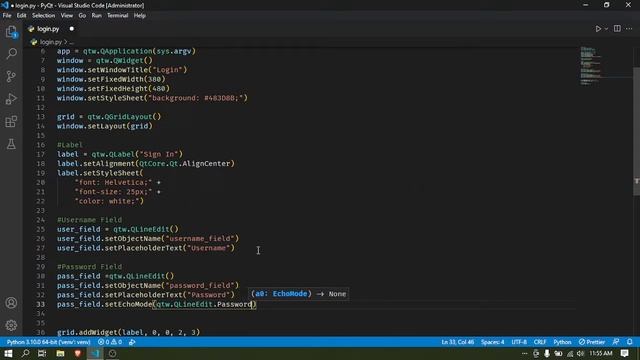Open the Manage gear icon
This screenshot has width=640, height=360.
[x=11, y=325]
